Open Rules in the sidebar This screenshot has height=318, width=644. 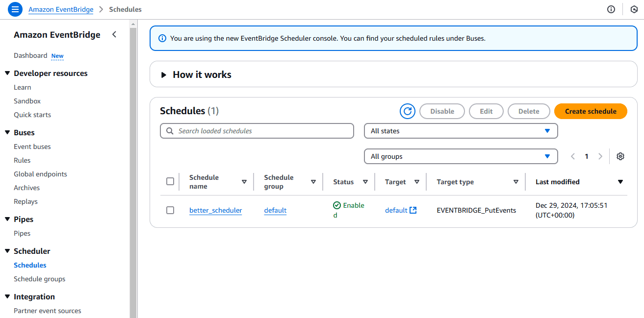click(x=22, y=160)
